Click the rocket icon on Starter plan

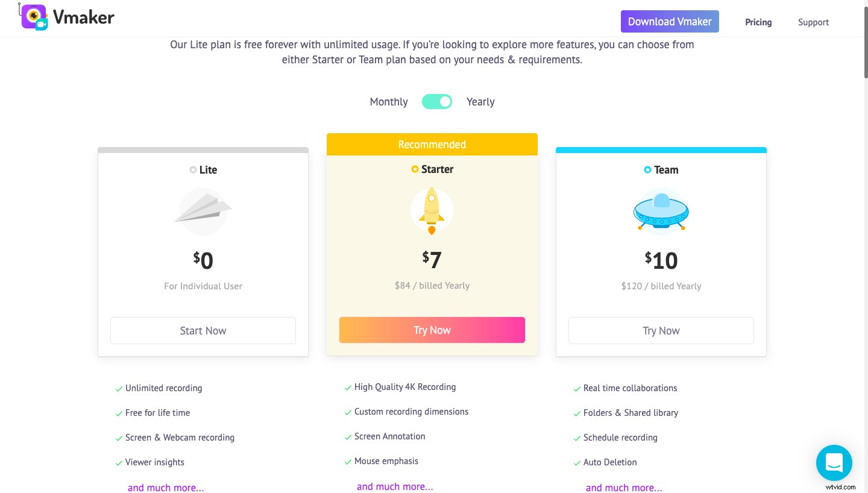[432, 210]
